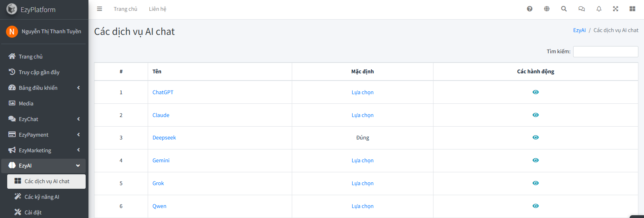Open the Grok service link
The height and width of the screenshot is (218, 644).
click(158, 183)
